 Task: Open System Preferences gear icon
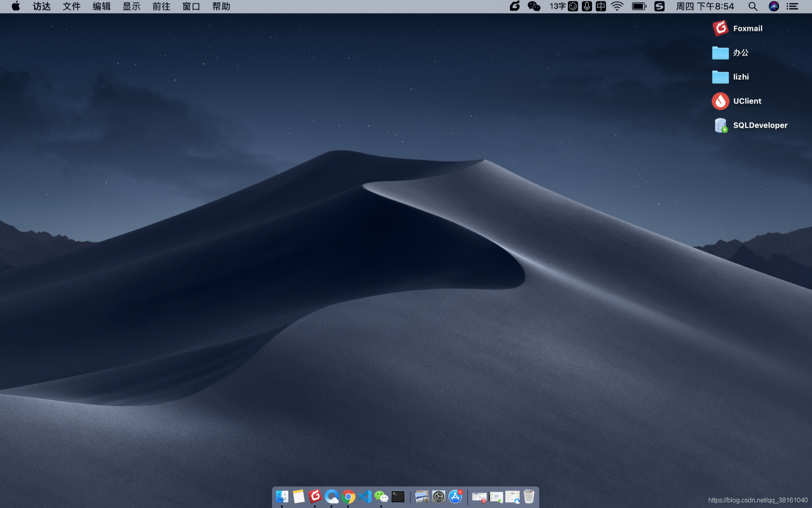pos(439,497)
